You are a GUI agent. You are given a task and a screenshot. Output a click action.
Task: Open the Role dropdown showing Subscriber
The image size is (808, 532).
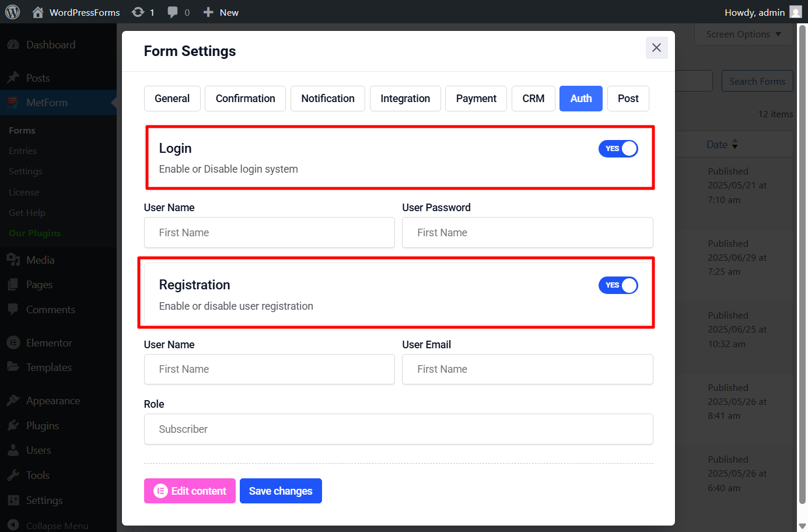(398, 429)
